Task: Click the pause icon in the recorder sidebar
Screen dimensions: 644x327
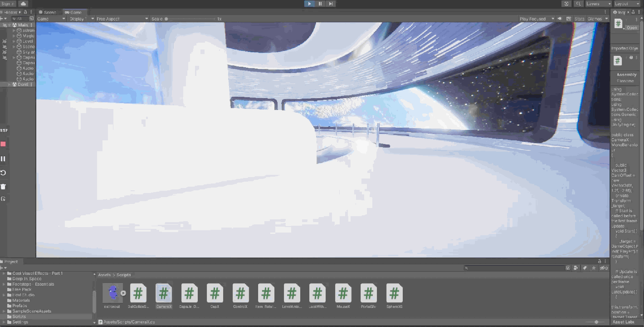Action: click(4, 159)
